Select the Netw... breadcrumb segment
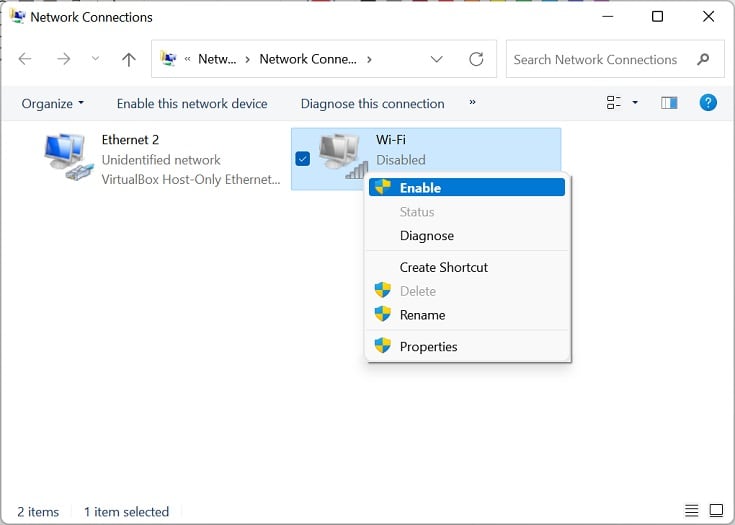Viewport: 735px width, 525px height. point(217,59)
